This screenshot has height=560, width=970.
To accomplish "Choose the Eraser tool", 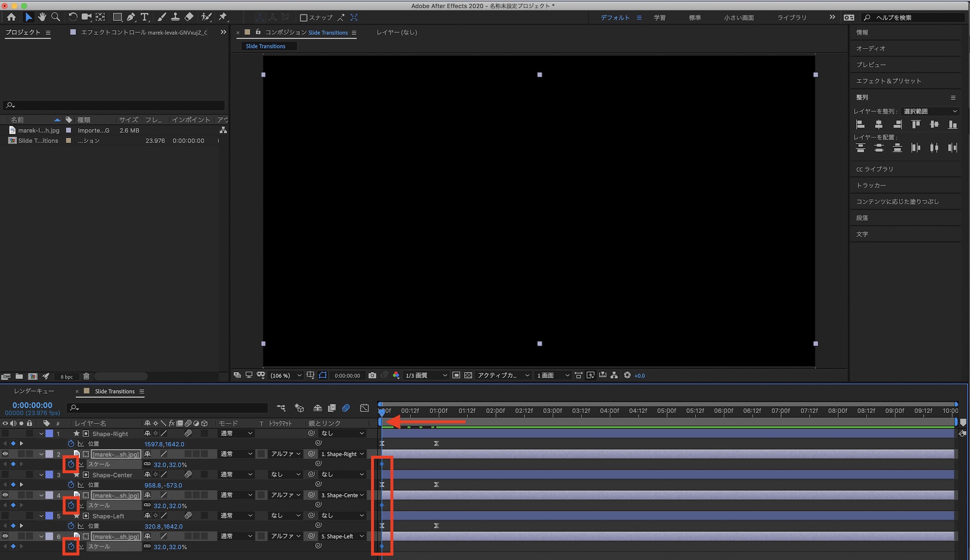I will (189, 17).
